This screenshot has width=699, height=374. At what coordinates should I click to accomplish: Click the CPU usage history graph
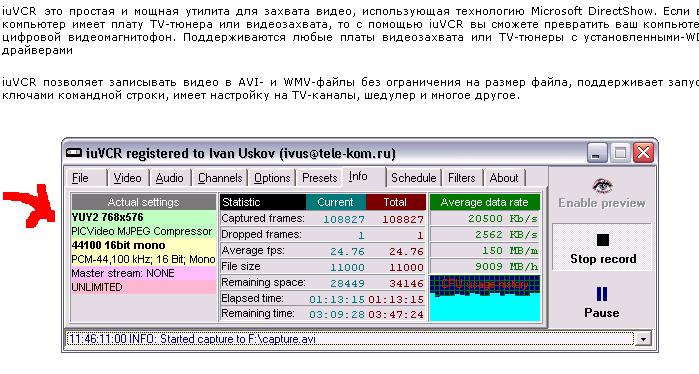(485, 298)
